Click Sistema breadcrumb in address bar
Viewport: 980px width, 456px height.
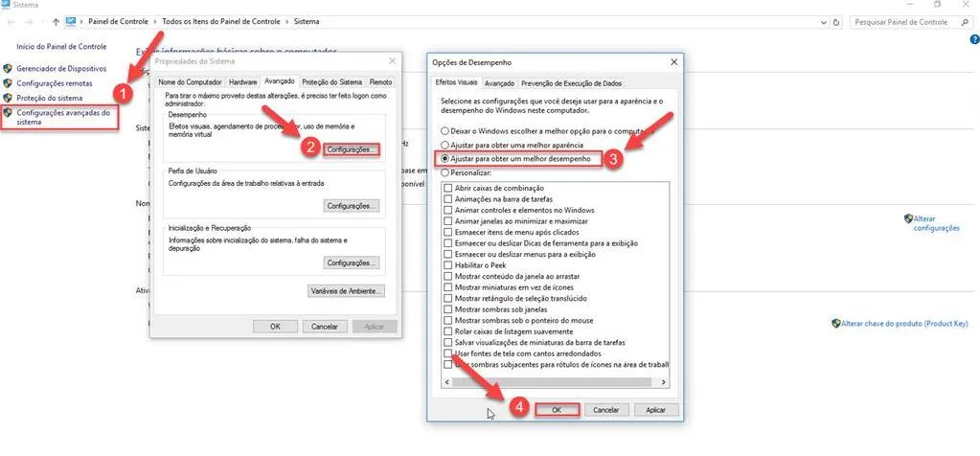pyautogui.click(x=307, y=22)
